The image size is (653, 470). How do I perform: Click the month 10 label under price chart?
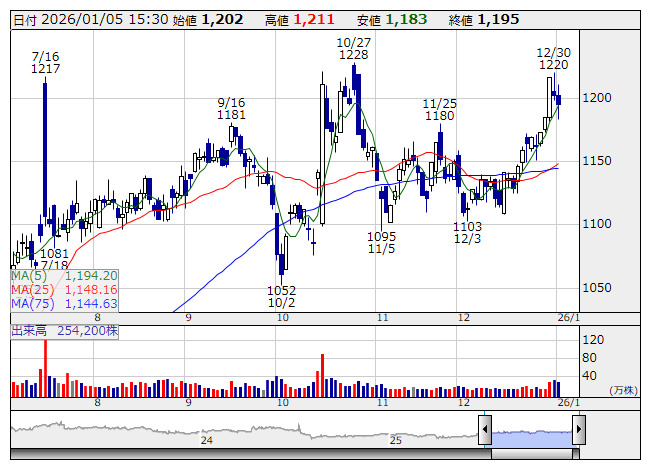[x=283, y=318]
